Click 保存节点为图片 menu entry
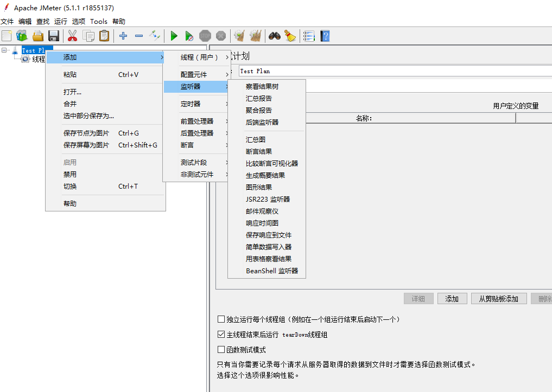Viewport: 552px width, 392px height. [105, 133]
